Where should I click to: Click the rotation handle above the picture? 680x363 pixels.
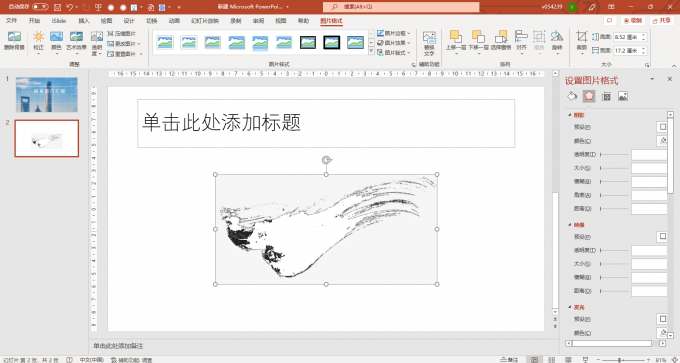327,160
